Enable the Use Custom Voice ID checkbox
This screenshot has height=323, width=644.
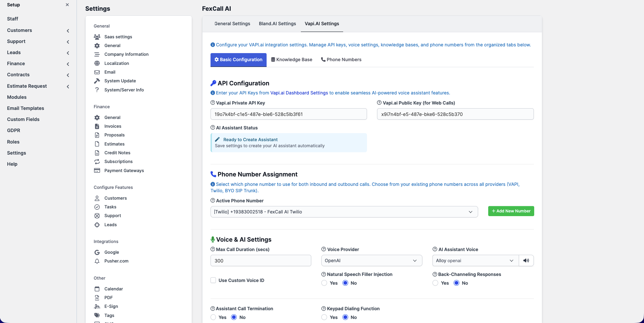tap(213, 280)
